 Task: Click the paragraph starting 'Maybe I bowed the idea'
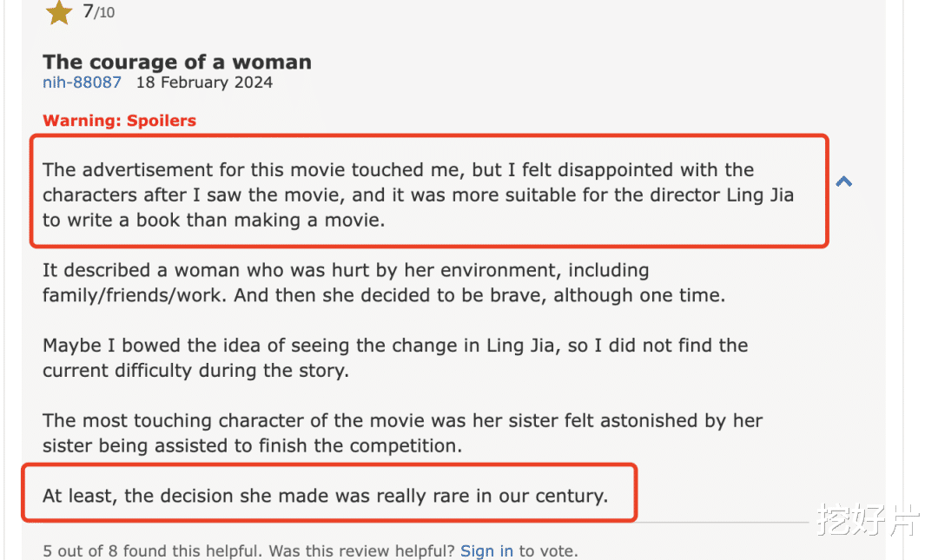point(395,358)
